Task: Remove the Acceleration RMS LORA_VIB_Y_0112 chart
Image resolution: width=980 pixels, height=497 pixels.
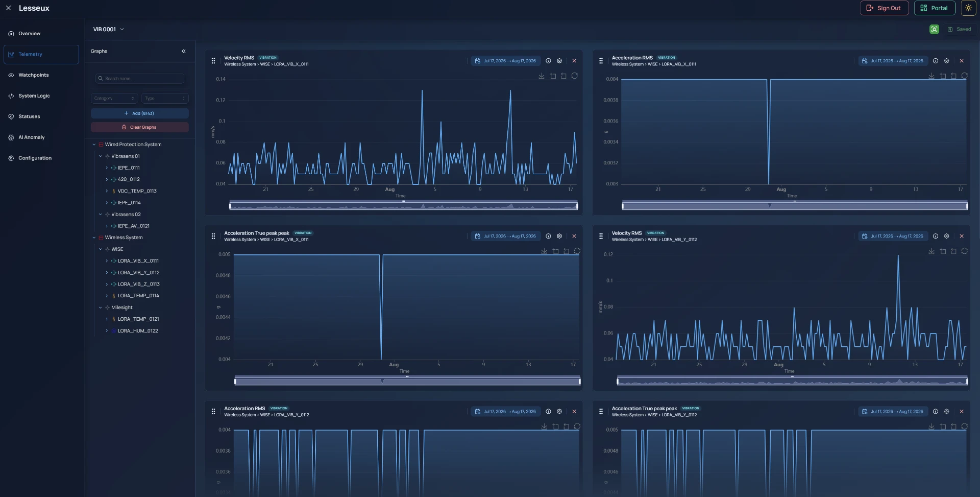Action: click(574, 411)
